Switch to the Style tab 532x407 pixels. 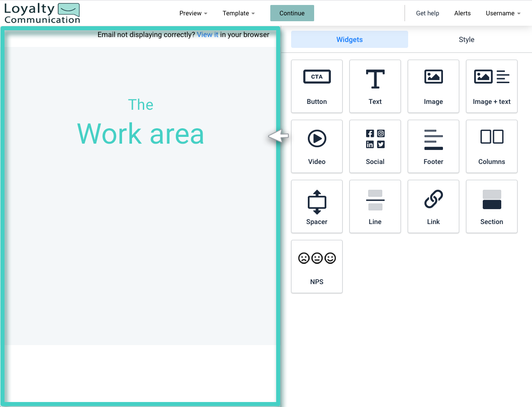click(x=466, y=39)
